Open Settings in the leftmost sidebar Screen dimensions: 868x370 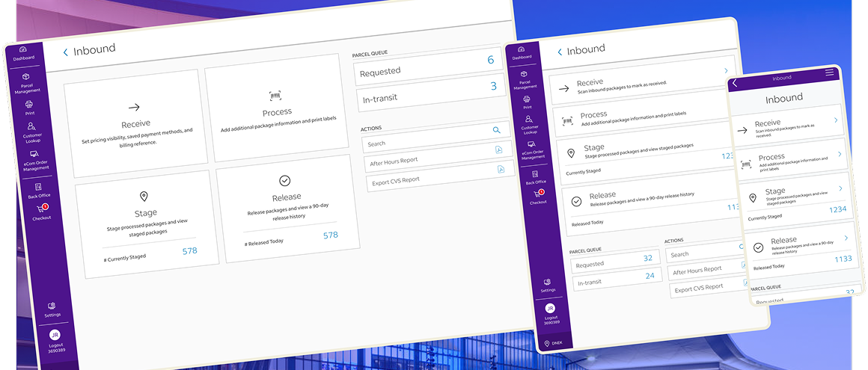pyautogui.click(x=52, y=306)
